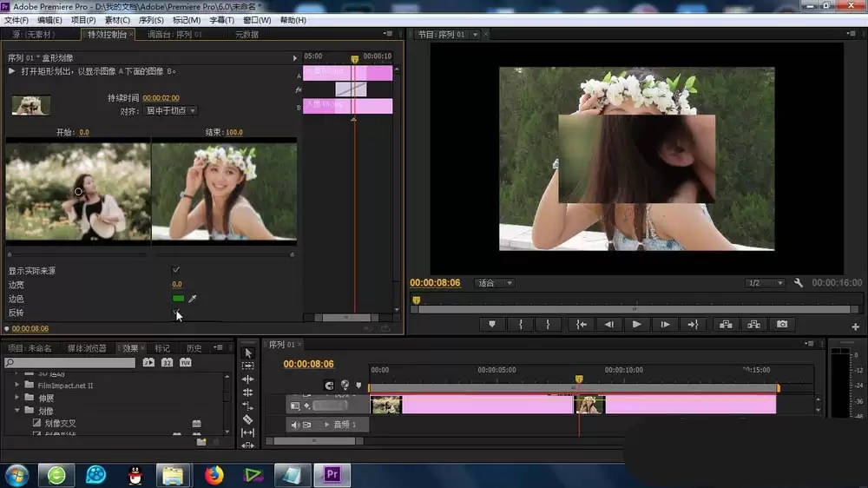
Task: Click the eyedropper next to border color
Action: click(x=192, y=299)
